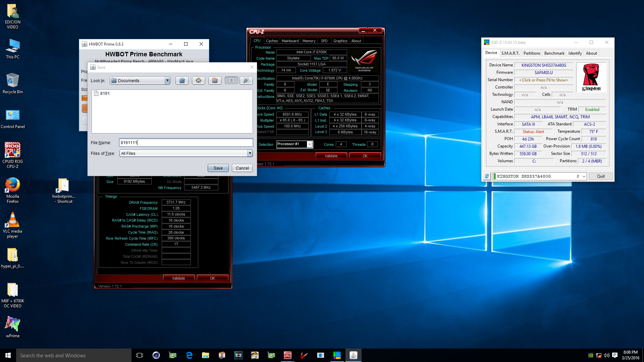Click S.M.A.R.T. Status: Alert value
644x362 pixels.
533,132
